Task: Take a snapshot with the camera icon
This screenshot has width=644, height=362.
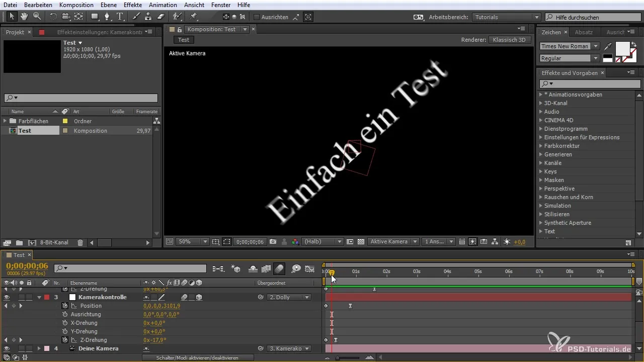Action: click(x=273, y=241)
